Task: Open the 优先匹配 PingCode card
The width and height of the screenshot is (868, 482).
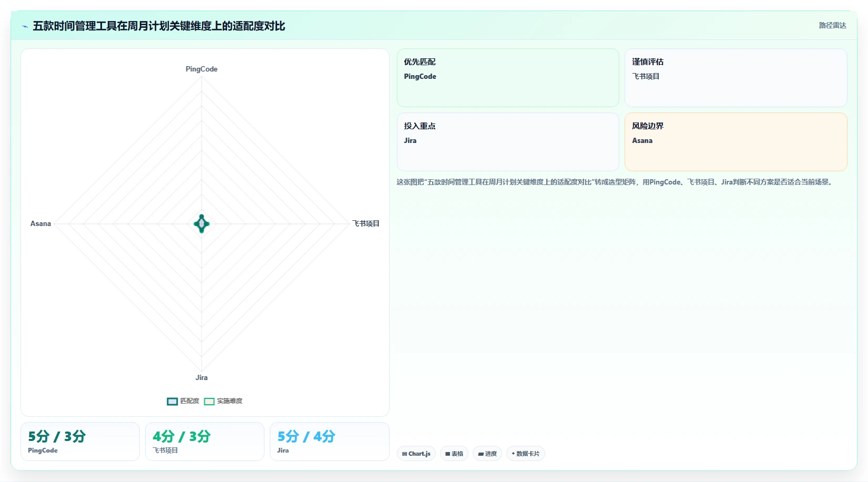Action: pos(508,78)
